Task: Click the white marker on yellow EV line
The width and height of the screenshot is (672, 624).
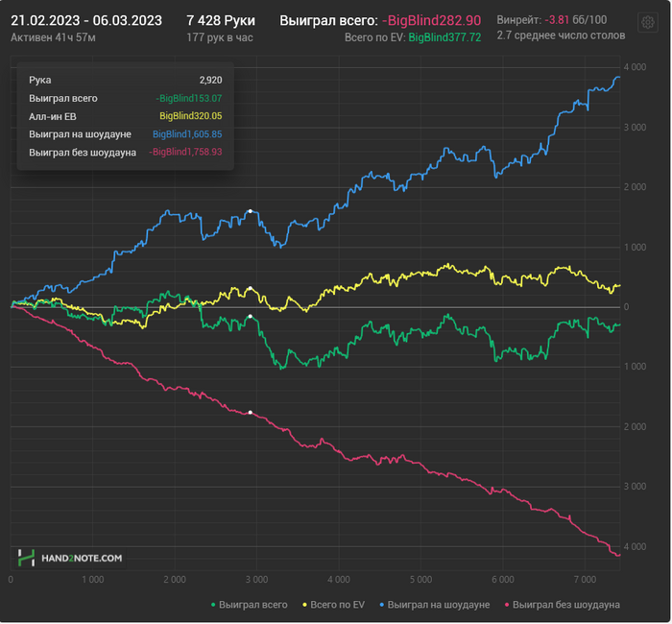Action: (x=251, y=288)
